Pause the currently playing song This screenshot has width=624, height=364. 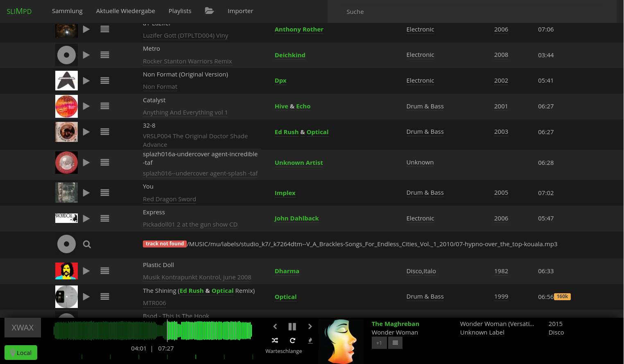tap(292, 326)
